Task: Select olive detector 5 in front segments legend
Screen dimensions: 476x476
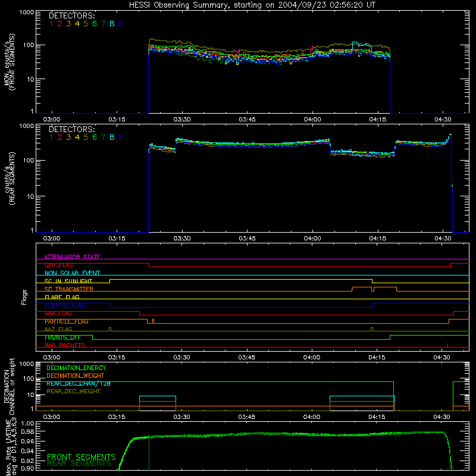Action: [x=86, y=24]
